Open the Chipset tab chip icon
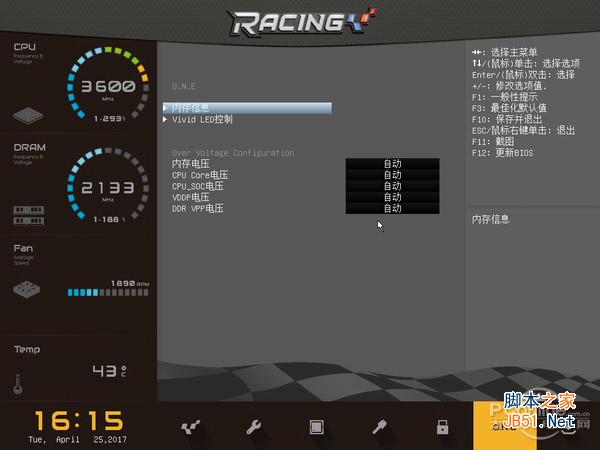 click(x=316, y=427)
